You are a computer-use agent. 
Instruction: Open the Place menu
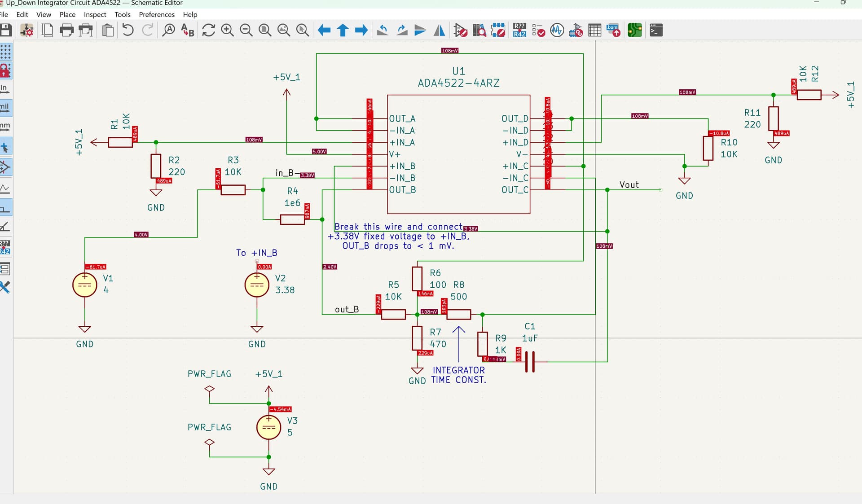67,14
